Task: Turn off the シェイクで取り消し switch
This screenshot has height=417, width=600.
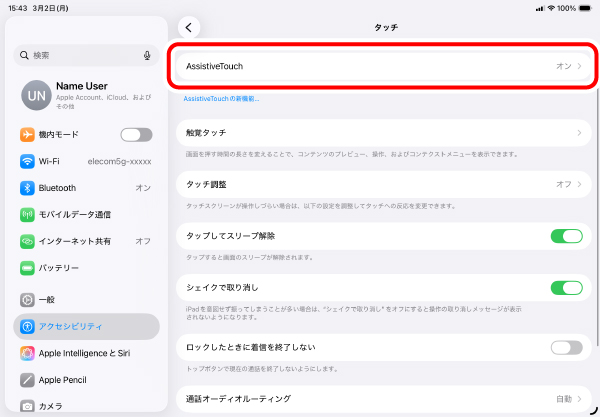Action: click(x=567, y=288)
